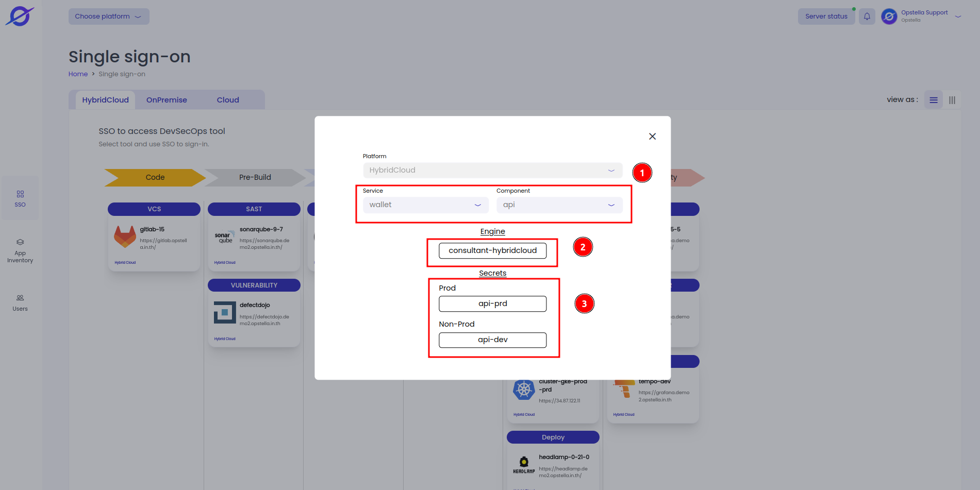Click the Opstella Support avatar icon

[x=889, y=16]
